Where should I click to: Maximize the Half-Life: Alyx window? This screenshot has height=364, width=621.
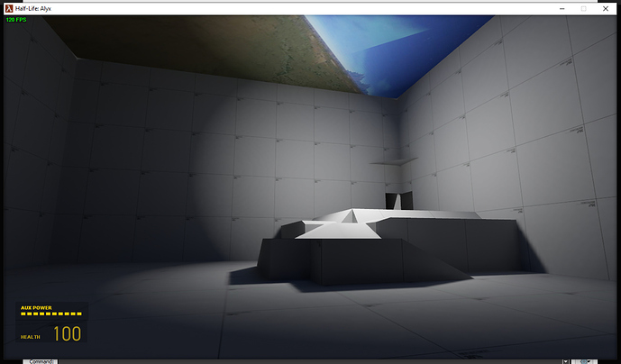coord(582,7)
